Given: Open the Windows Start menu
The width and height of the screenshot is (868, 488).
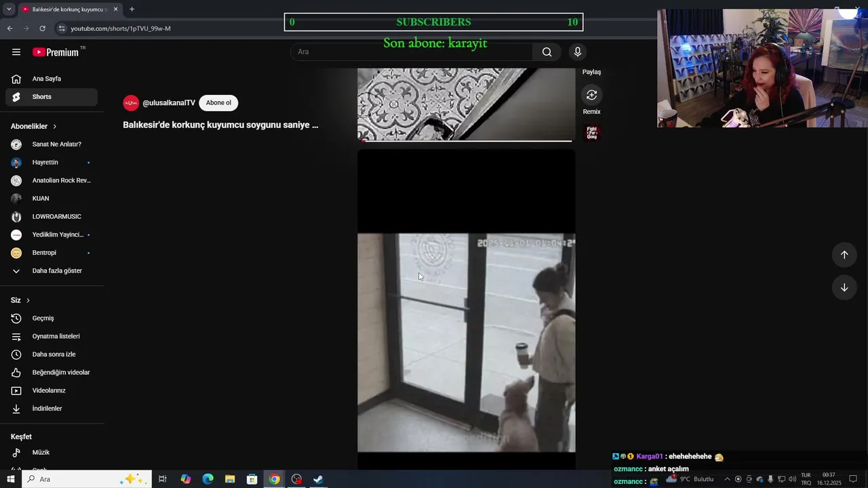Looking at the screenshot, I should pos(10,479).
